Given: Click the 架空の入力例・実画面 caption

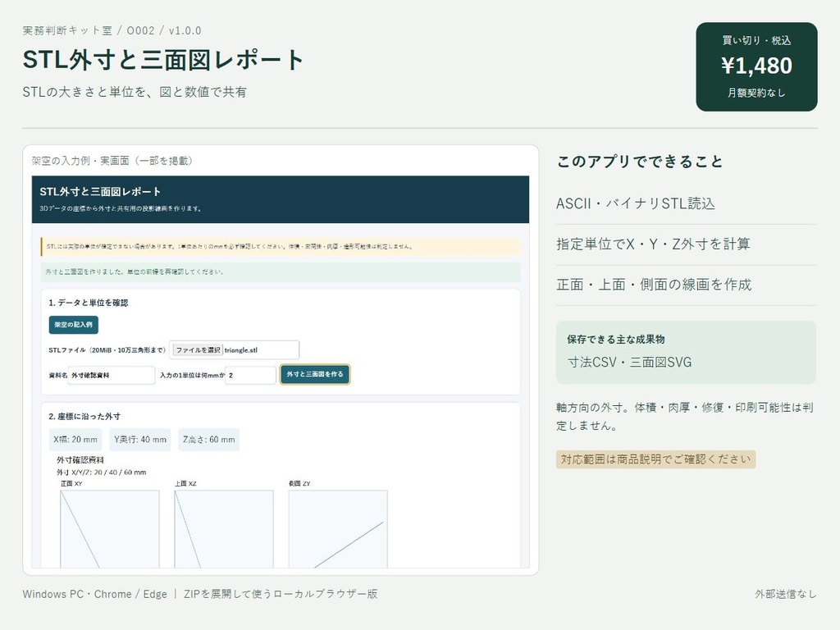Looking at the screenshot, I should [112, 161].
